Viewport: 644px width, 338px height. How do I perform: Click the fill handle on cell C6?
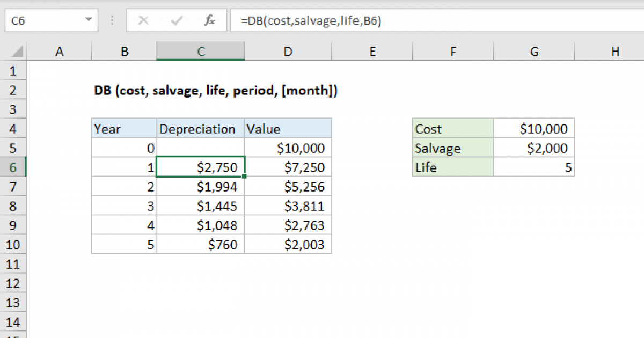[244, 176]
